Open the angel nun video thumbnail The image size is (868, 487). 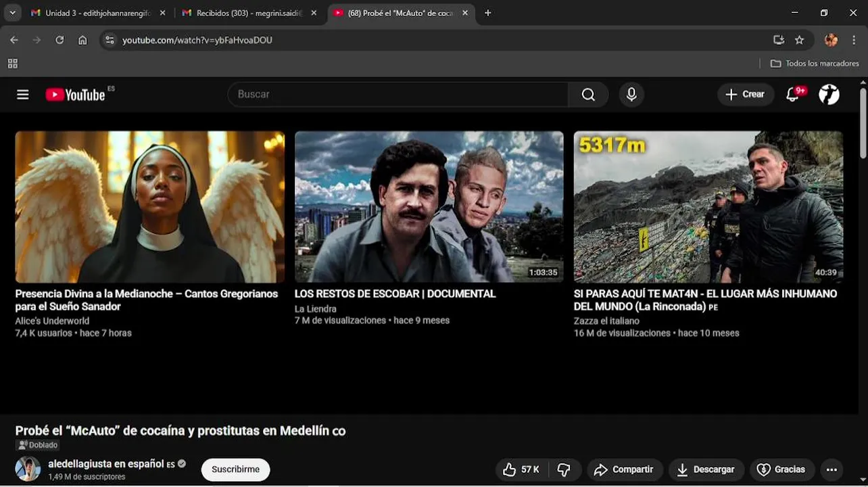click(150, 206)
